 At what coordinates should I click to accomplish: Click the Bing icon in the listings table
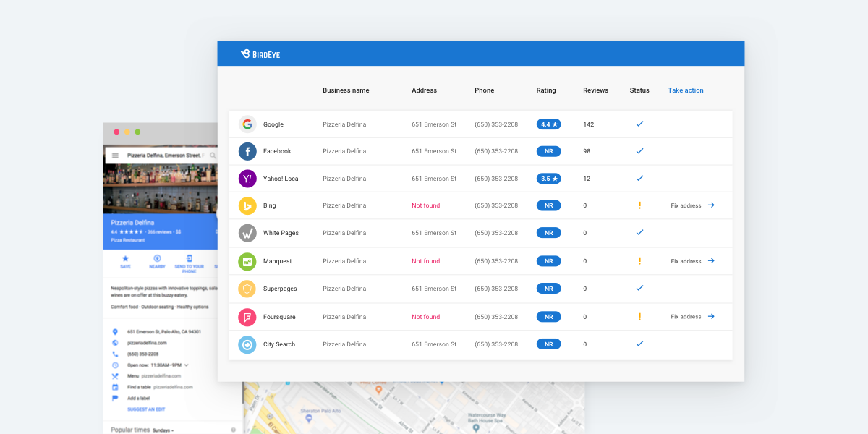coord(247,205)
